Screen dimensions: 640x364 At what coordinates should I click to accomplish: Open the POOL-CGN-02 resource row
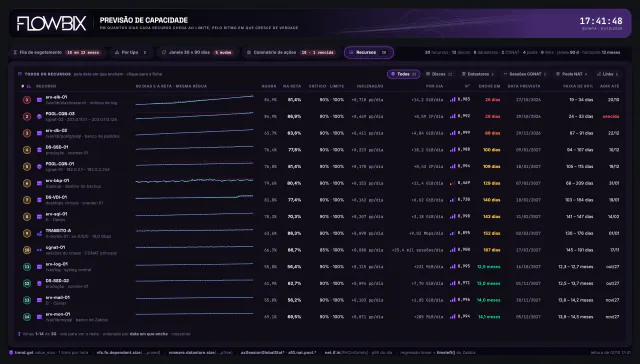point(320,116)
